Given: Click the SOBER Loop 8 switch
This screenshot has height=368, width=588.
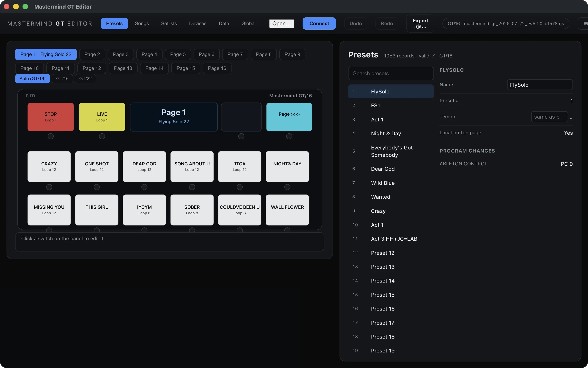Looking at the screenshot, I should 192,210.
